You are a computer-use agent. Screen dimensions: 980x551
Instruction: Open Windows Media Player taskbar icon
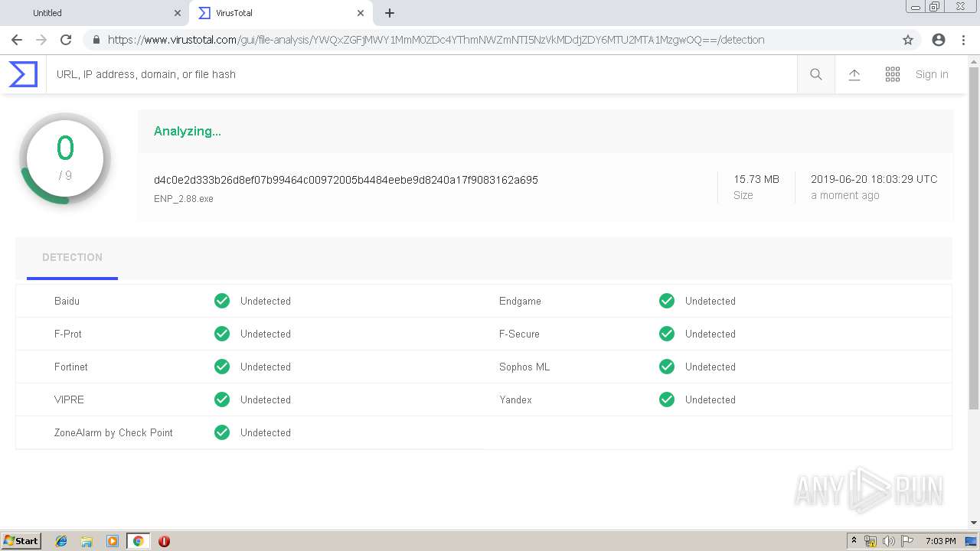113,541
